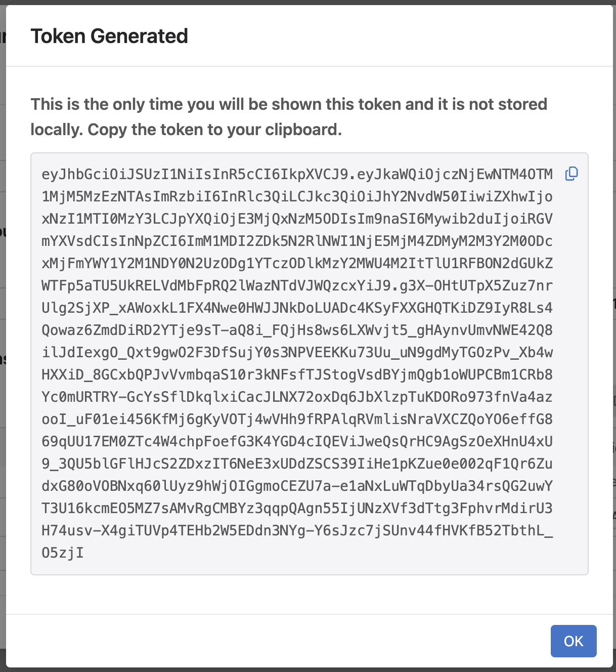Click token line starting with "ilJdIexgO_Qxt9"
Image resolution: width=616 pixels, height=672 pixels.
point(297,353)
